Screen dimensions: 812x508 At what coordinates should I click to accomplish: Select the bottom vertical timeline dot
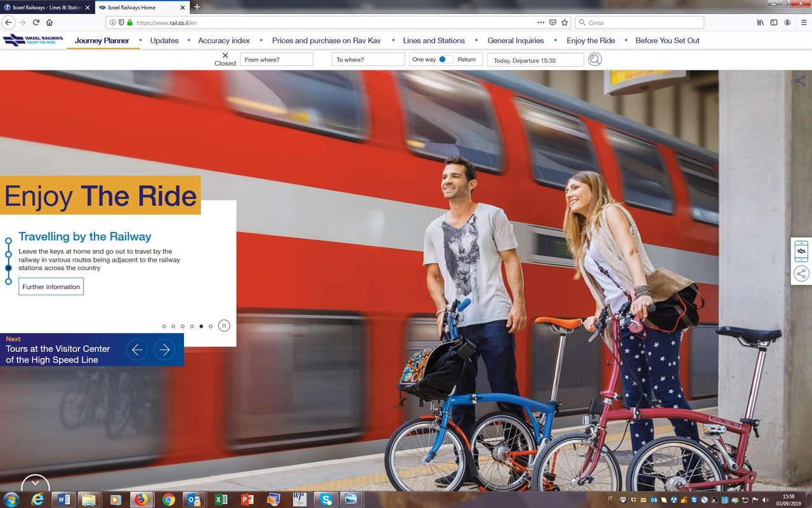point(8,281)
